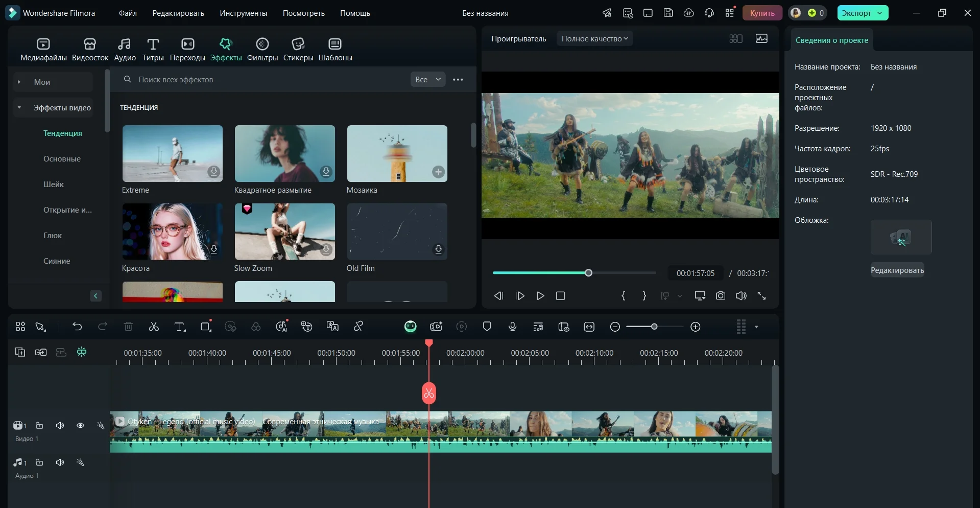Zoom out the timeline
This screenshot has height=508, width=980.
615,327
